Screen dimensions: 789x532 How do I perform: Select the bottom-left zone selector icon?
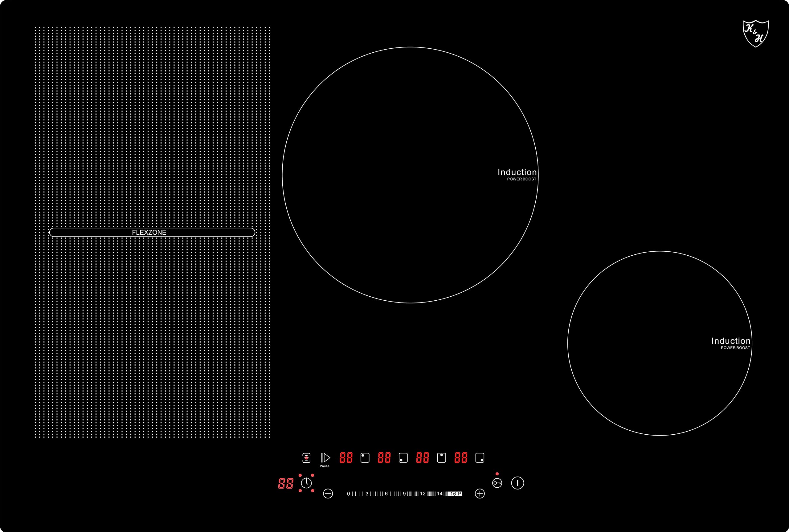(403, 458)
